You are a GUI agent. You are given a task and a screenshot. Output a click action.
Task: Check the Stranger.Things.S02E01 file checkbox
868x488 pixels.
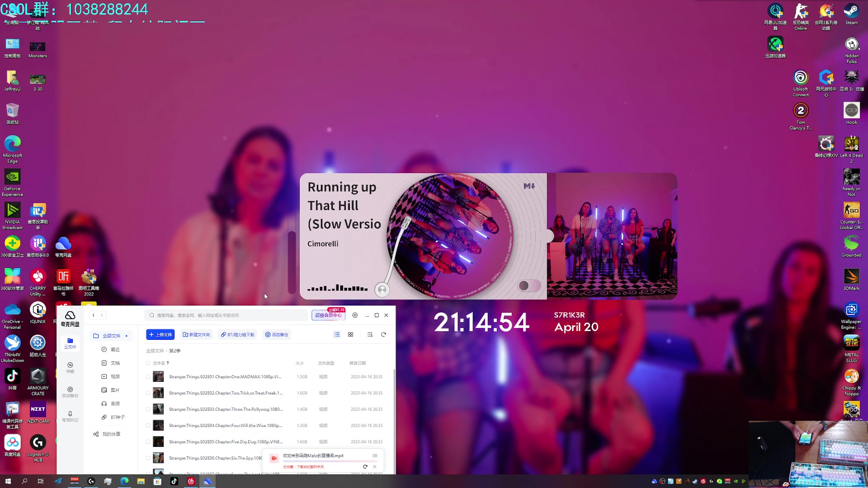[148, 376]
